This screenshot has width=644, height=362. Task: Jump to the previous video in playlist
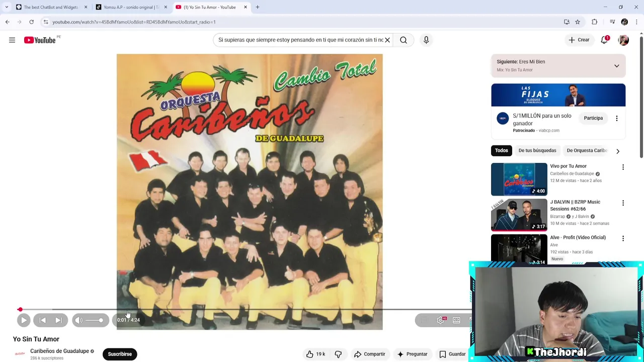(43, 320)
